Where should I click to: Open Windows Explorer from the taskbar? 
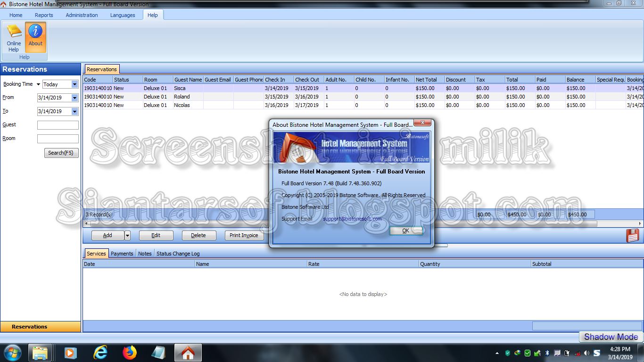pos(40,353)
